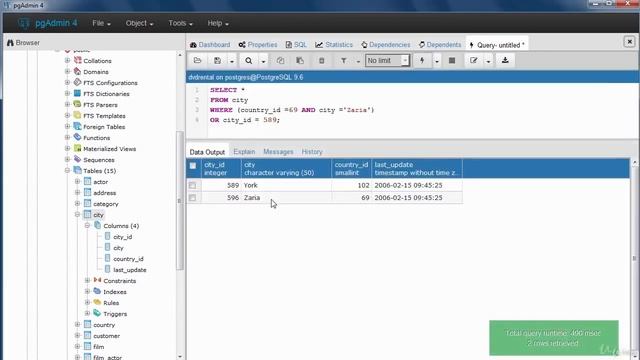Screen dimensions: 640x360
Task: Click the Edit pencil icon
Action: (x=473, y=61)
